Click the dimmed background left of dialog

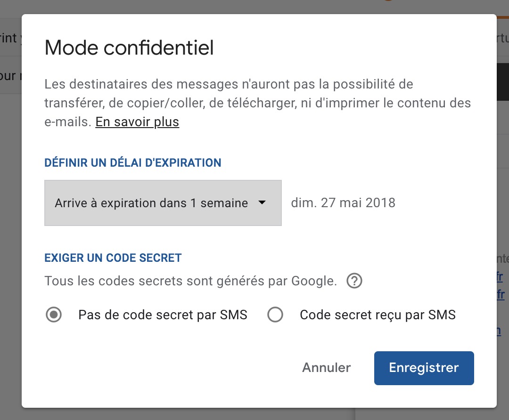[10, 235]
